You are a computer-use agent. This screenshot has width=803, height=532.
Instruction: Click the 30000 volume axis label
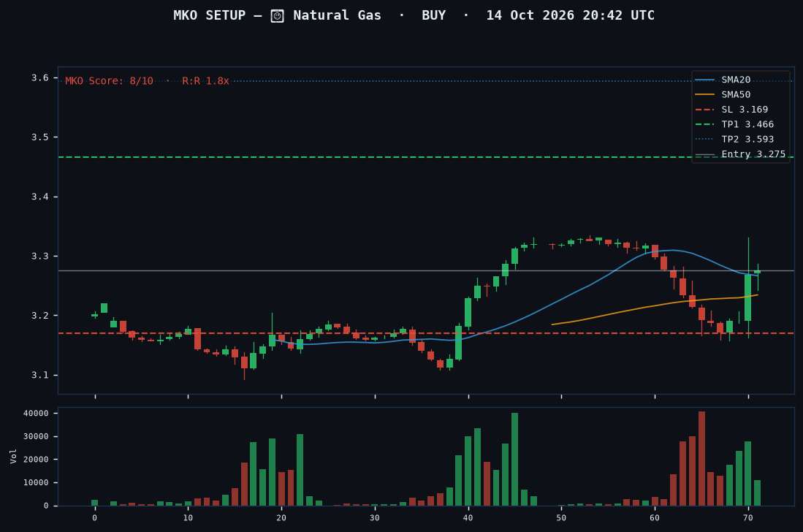(36, 436)
